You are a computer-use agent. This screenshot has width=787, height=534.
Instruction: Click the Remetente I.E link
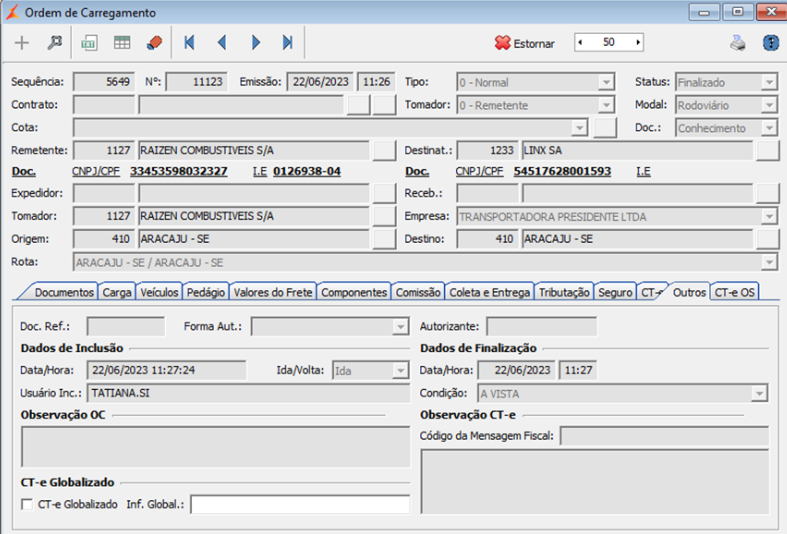[x=259, y=172]
